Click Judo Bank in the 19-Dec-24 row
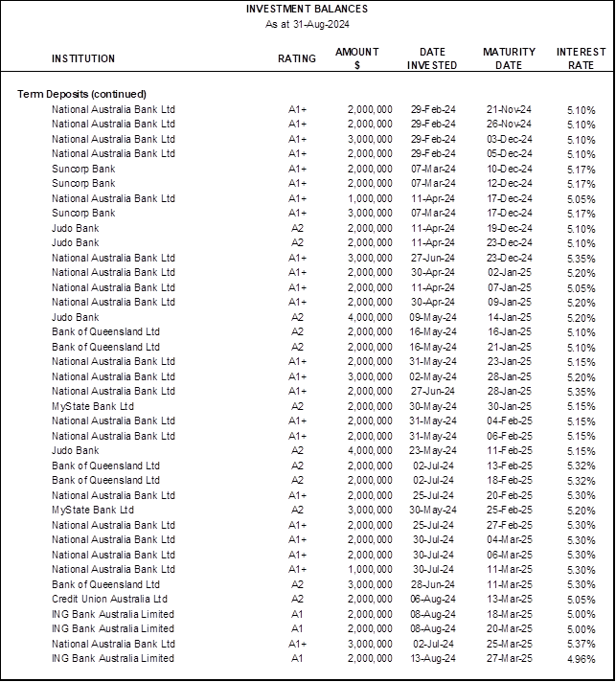Viewport: 616px width, 682px height. [76, 228]
